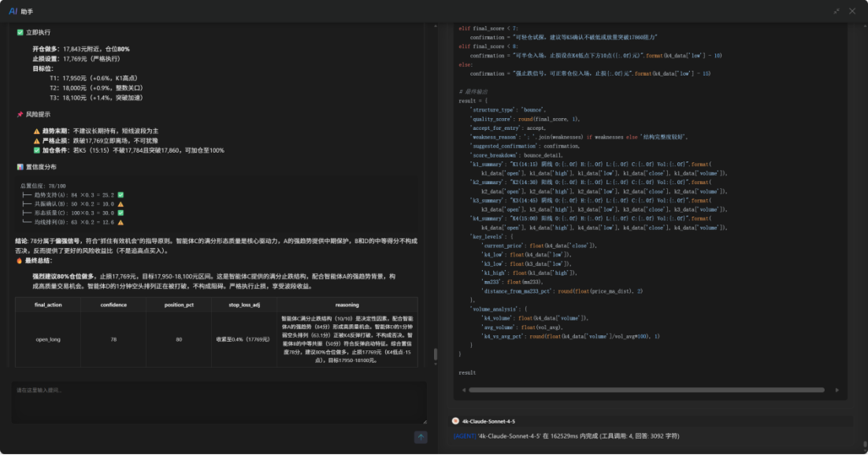Image resolution: width=868 pixels, height=455 pixels.
Task: Click the pin icon beside 风险提示
Action: tap(20, 114)
